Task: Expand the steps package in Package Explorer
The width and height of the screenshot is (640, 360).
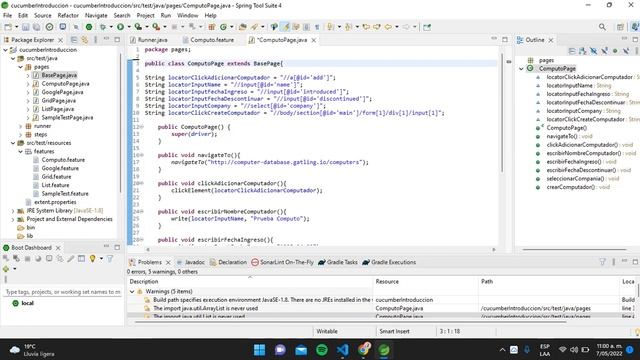Action: [20, 135]
